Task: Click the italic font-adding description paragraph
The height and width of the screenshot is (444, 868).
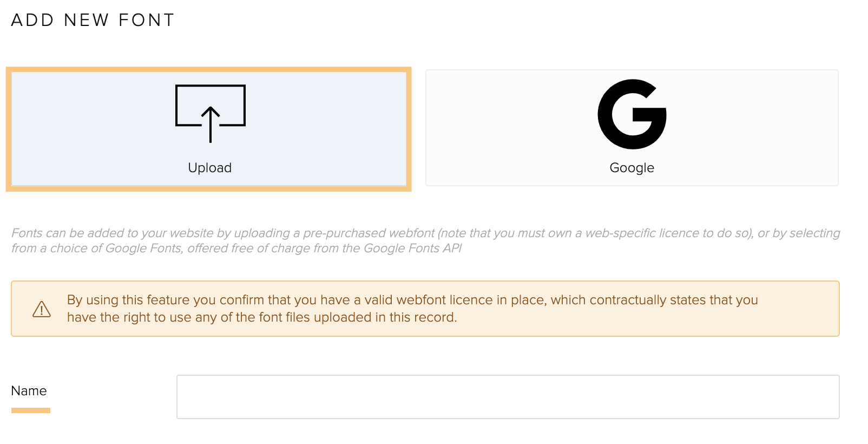Action: [426, 240]
